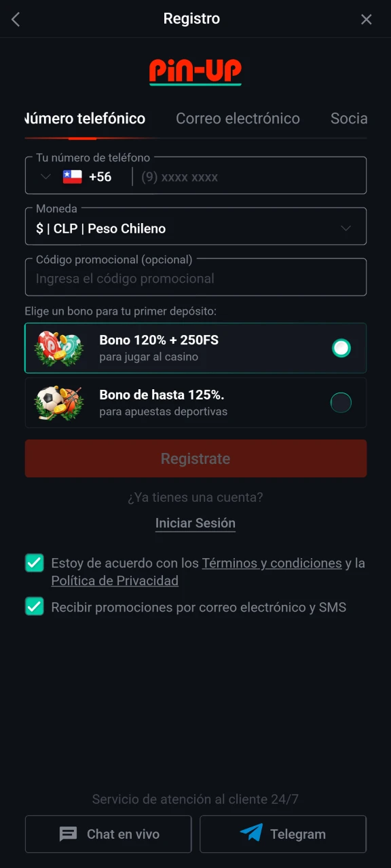This screenshot has width=391, height=868.
Task: Collapse the currency selector chevron
Action: click(346, 228)
